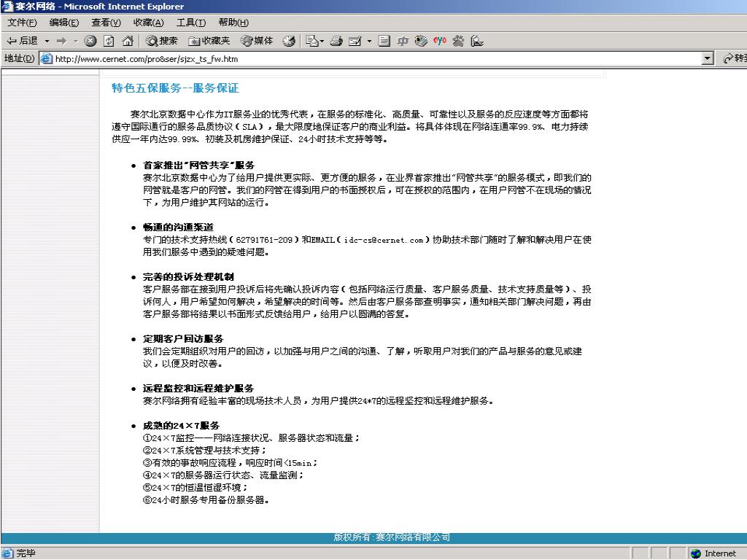The width and height of the screenshot is (747, 560).
Task: Click the paw print toolbar icon
Action: [x=458, y=41]
